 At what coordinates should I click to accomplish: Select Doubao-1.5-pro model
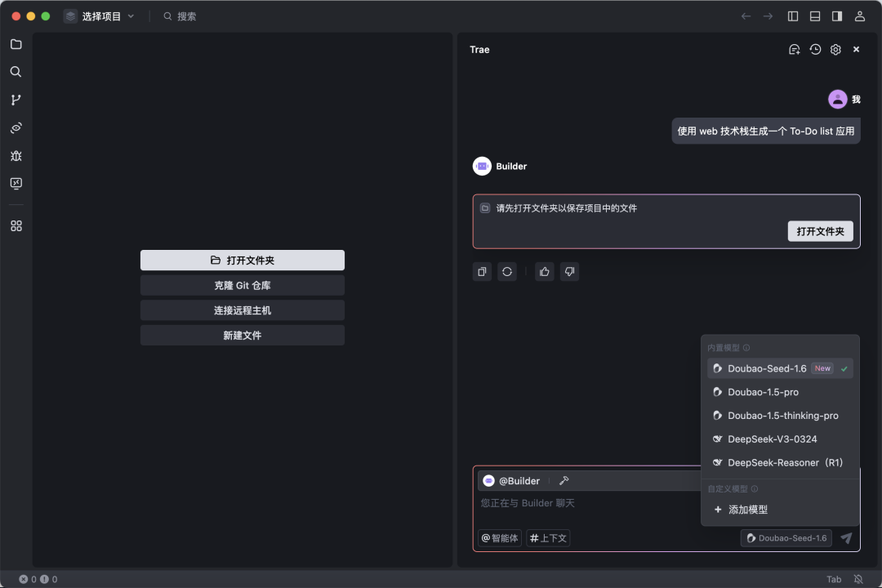780,392
